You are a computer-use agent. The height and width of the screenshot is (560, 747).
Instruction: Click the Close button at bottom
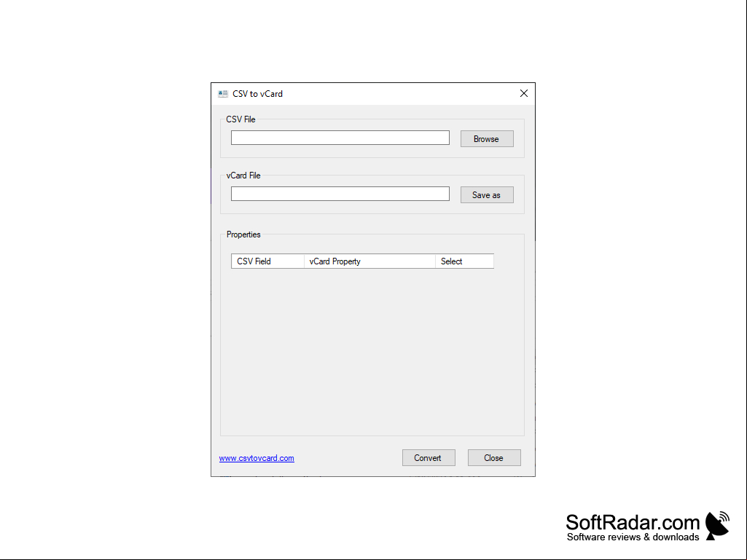click(494, 457)
